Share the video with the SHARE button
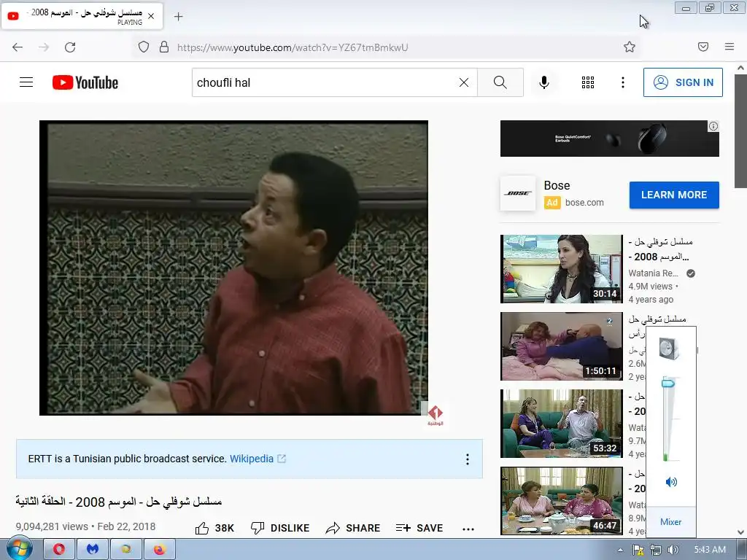The image size is (747, 560). click(x=353, y=528)
